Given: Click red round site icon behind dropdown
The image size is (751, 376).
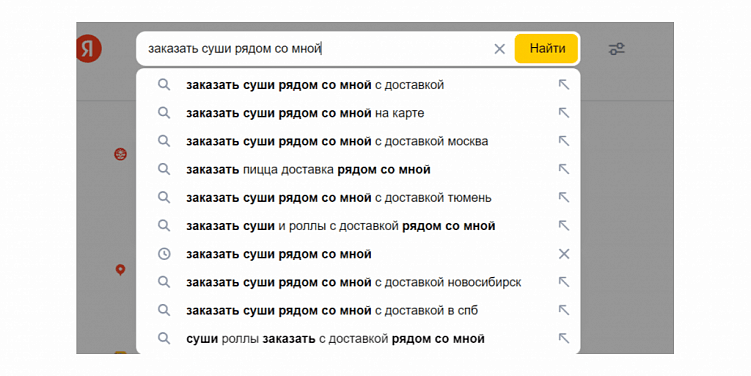Looking at the screenshot, I should point(120,154).
